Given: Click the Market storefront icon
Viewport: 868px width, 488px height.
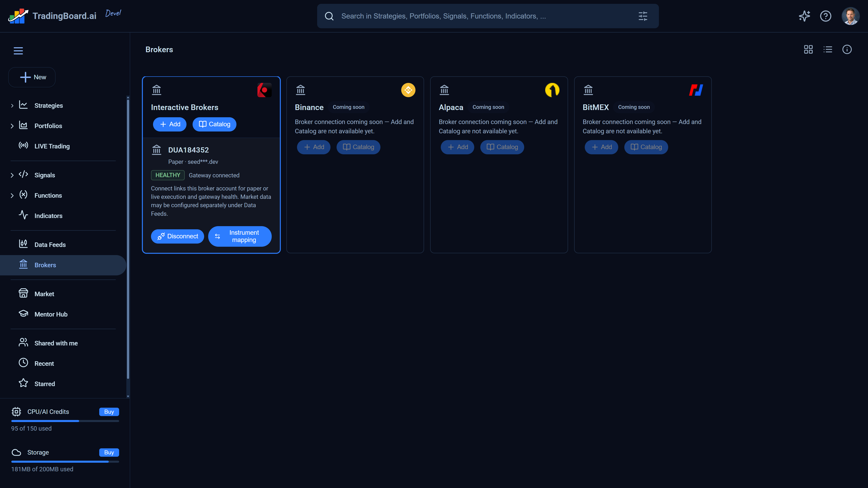Looking at the screenshot, I should tap(23, 293).
